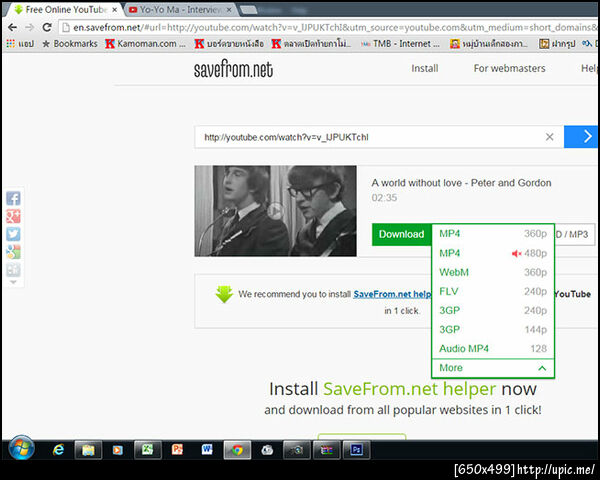Viewport: 600px width, 480px height.
Task: Open the camera app taskbar icon
Action: [x=297, y=450]
